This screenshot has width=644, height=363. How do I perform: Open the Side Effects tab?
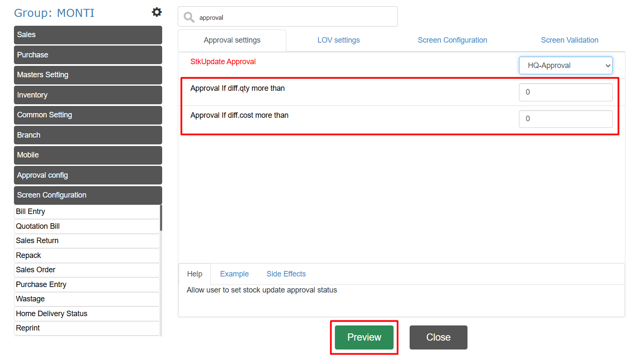(x=286, y=274)
